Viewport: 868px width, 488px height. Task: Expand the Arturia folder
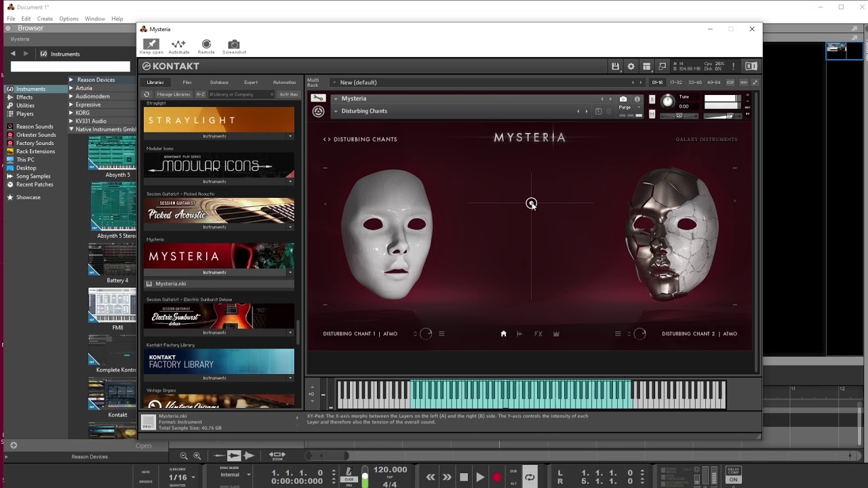tap(71, 88)
